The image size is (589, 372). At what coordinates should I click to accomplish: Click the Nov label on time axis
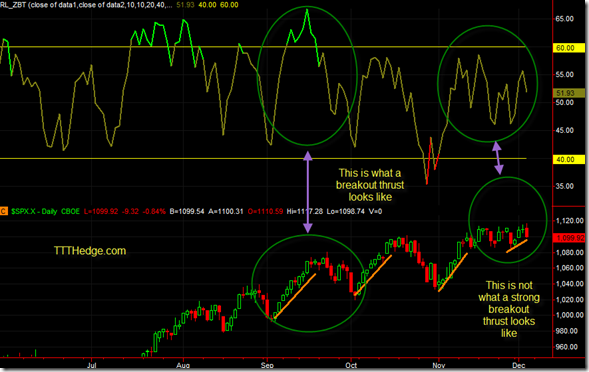[438, 365]
